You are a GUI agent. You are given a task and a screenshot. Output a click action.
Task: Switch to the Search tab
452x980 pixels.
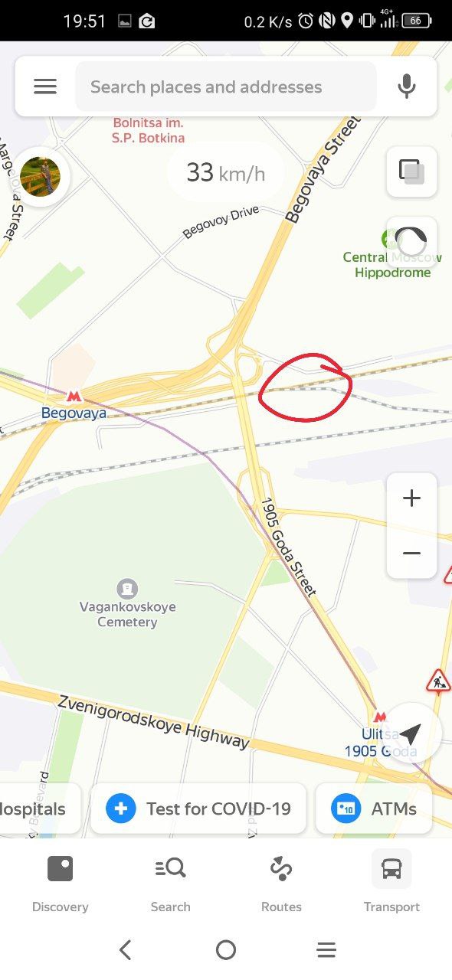[170, 885]
